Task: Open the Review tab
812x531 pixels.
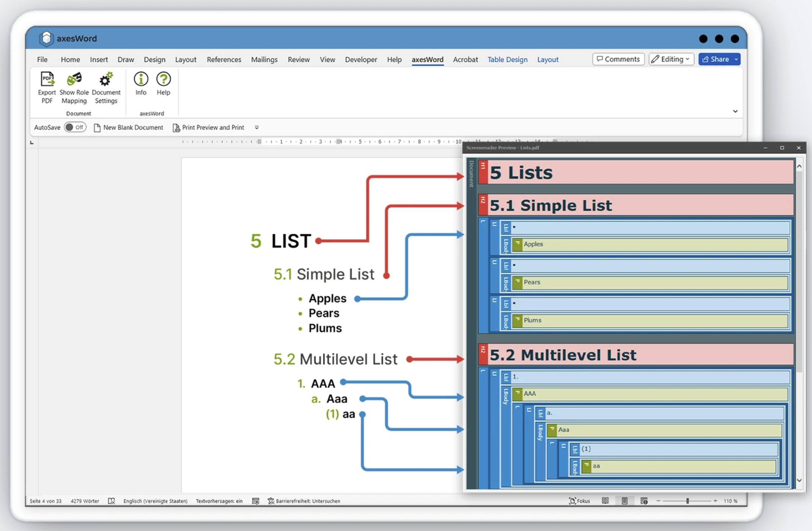Action: point(299,60)
